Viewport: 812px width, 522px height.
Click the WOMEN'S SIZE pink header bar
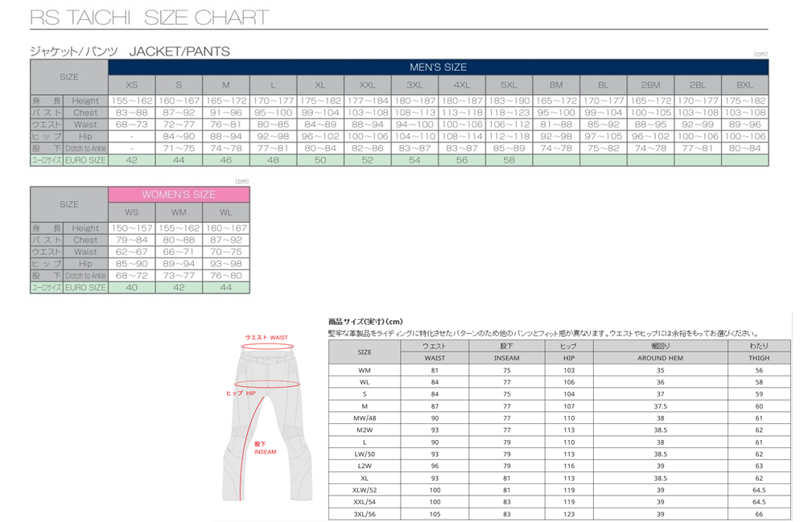coord(179,195)
